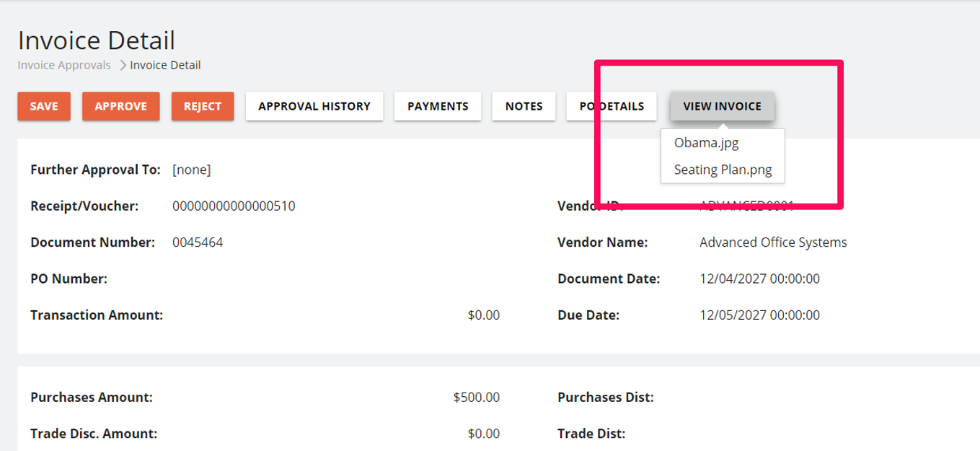Click the SAVE button

(44, 106)
